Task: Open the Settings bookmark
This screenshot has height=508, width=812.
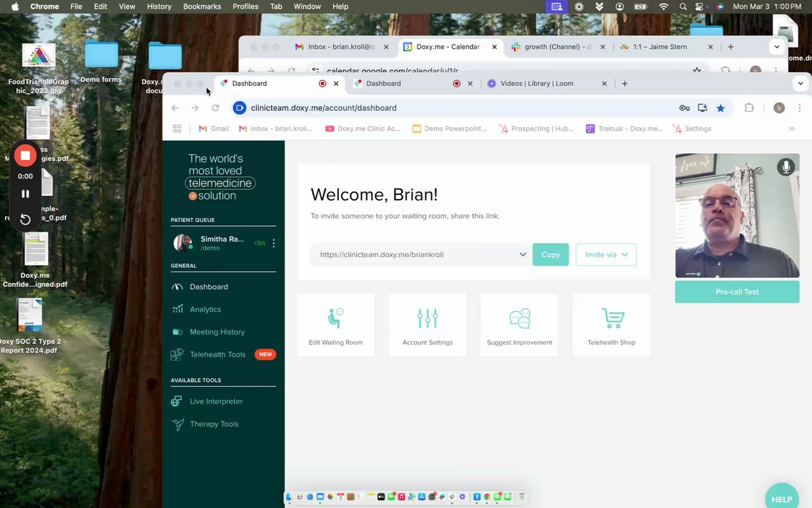Action: 692,128
